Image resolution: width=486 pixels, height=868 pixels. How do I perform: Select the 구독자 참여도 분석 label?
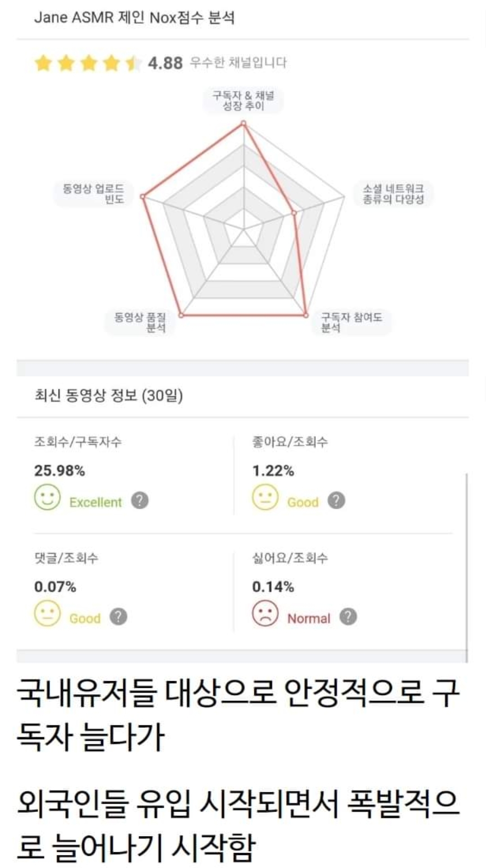[351, 322]
